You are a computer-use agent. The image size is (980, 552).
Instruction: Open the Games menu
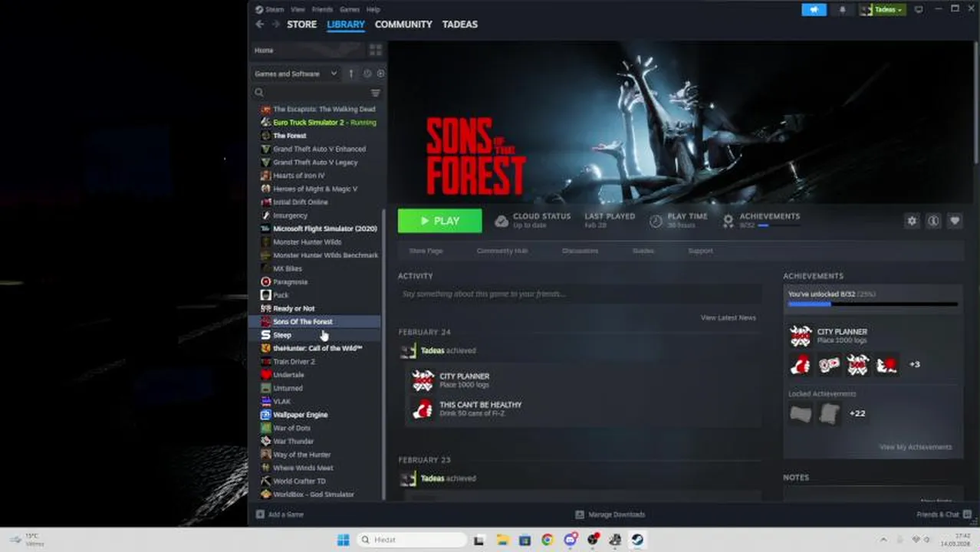click(x=350, y=9)
